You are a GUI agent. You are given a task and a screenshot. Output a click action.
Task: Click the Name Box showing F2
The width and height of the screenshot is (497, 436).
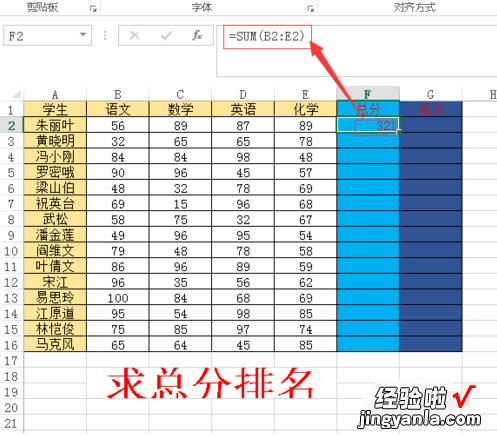[47, 35]
